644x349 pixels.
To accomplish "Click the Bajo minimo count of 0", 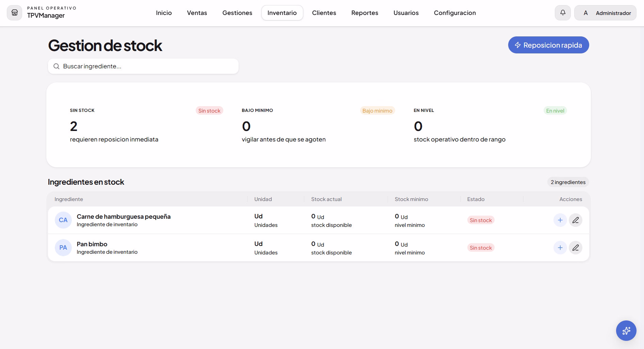I will (x=246, y=127).
